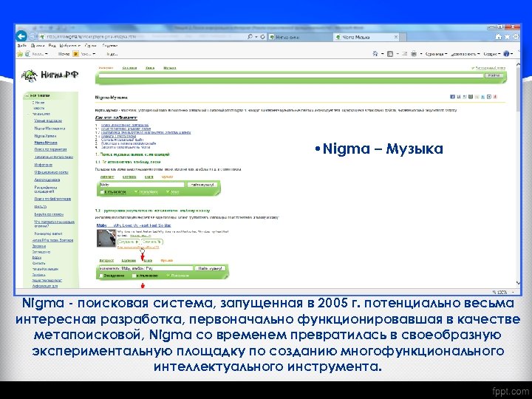Expand the Print options dropdown arrow
The height and width of the screenshot is (399, 532).
[x=421, y=54]
